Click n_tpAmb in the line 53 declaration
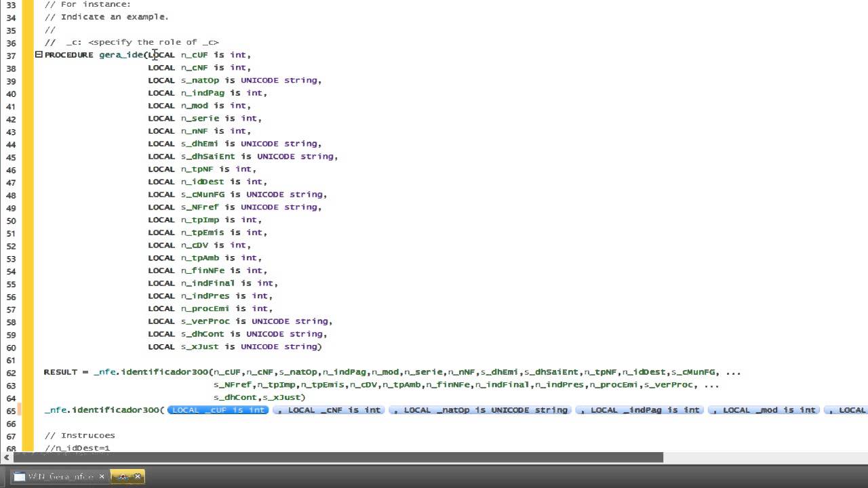Viewport: 868px width, 488px height. 200,258
